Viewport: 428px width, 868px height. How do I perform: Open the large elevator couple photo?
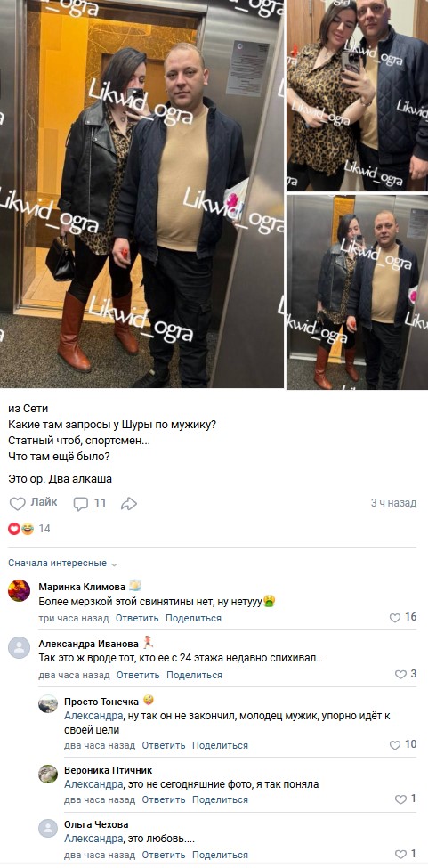141,194
